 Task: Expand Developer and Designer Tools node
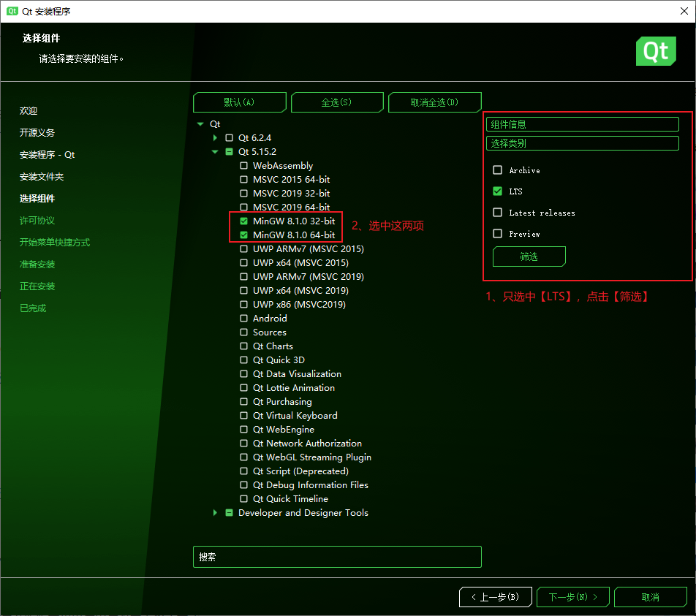tap(215, 512)
